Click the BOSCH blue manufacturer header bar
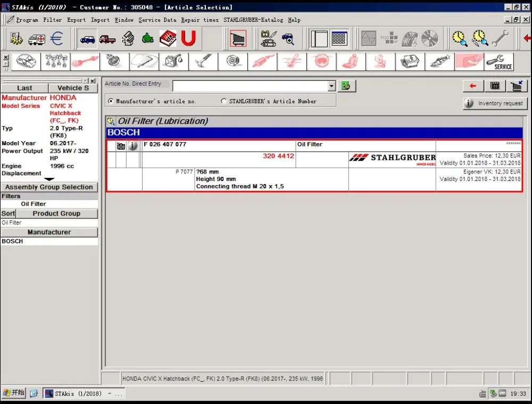Image resolution: width=532 pixels, height=404 pixels. (x=314, y=133)
